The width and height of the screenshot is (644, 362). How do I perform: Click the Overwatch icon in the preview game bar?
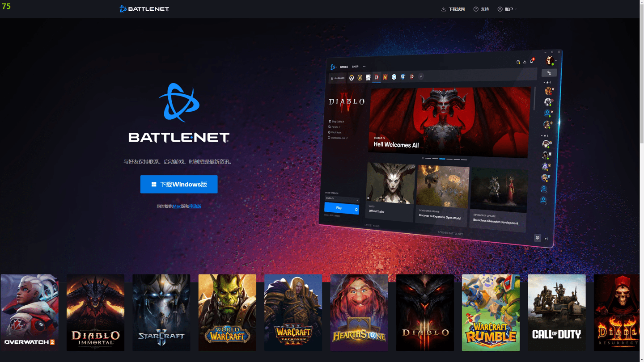352,78
